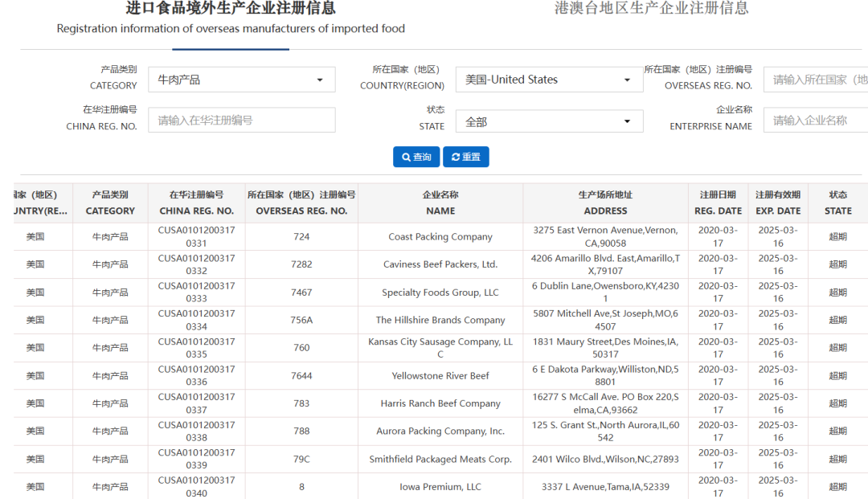The image size is (868, 499).
Task: Select Aurora Packing Company, Inc. cell
Action: click(x=440, y=432)
